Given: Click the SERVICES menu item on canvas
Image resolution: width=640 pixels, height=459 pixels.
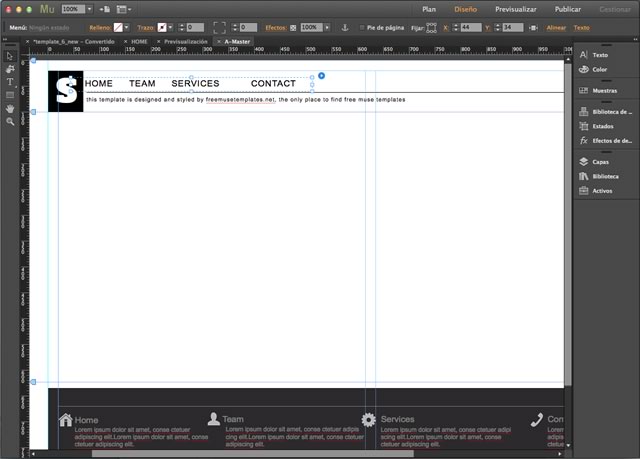Looking at the screenshot, I should coord(195,84).
